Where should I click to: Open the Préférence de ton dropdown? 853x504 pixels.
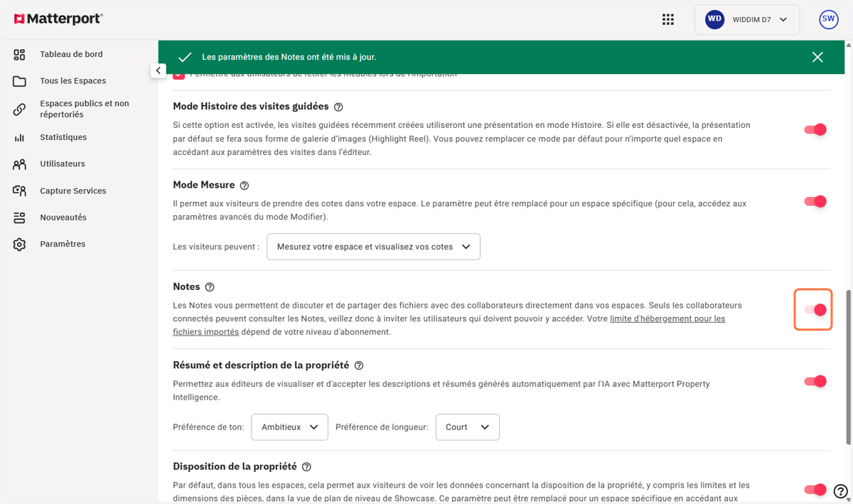pyautogui.click(x=289, y=427)
